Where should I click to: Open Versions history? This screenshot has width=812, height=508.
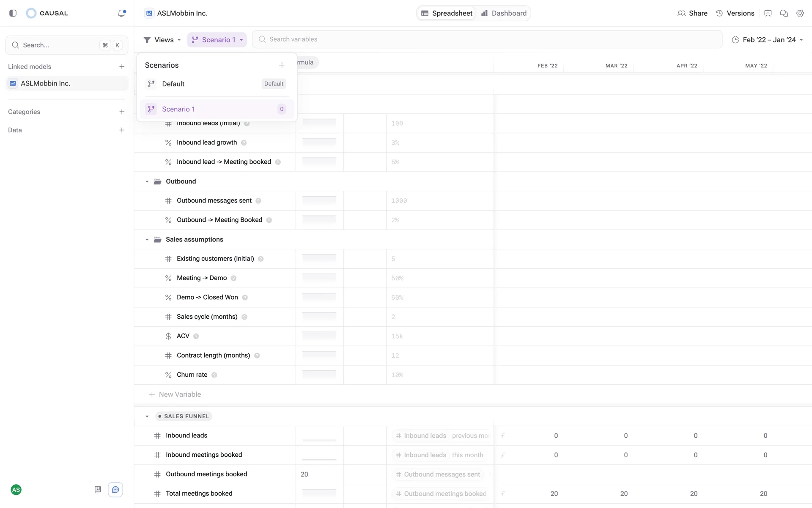tap(735, 13)
